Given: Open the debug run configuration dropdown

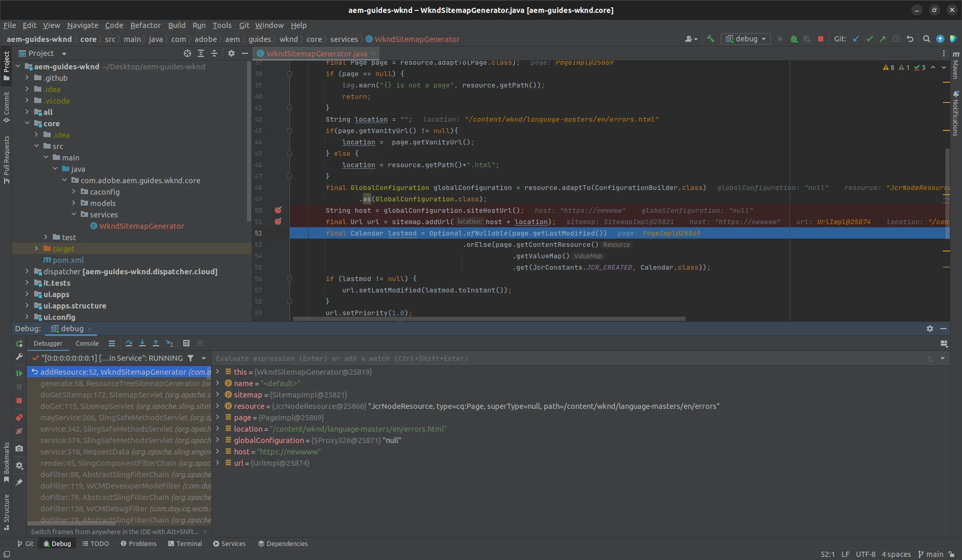Looking at the screenshot, I should (x=746, y=39).
